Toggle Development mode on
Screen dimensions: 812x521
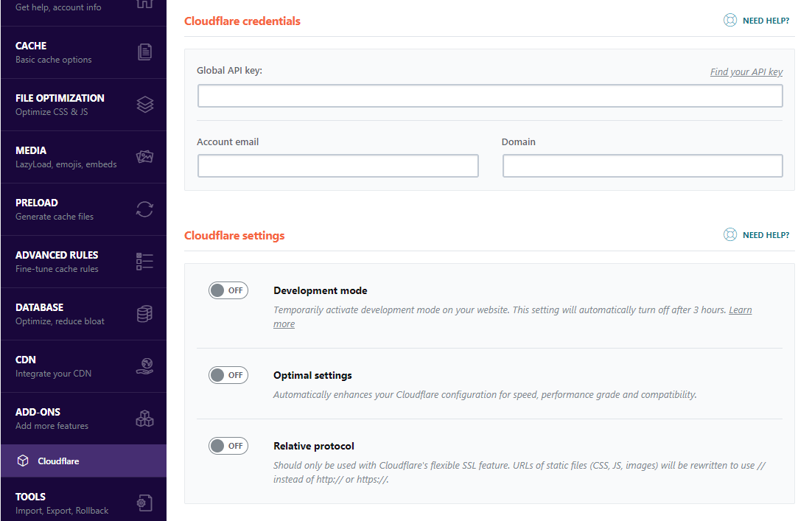(228, 290)
